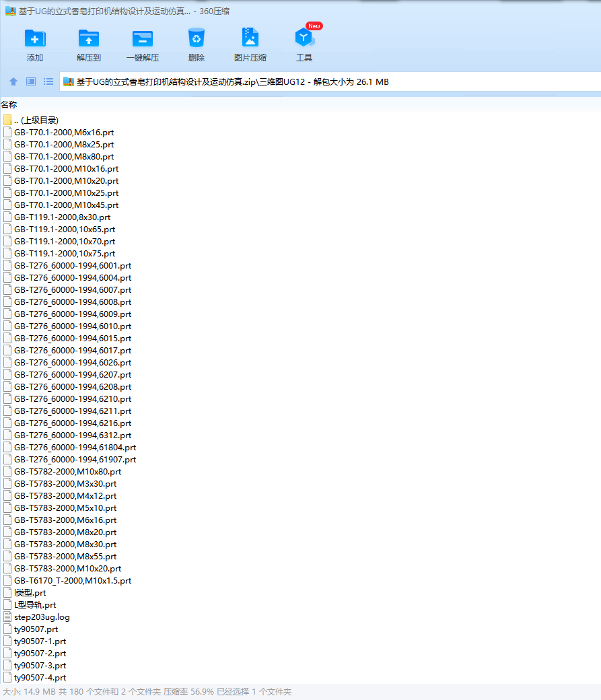The image size is (601, 700).
Task: Select file ty90507-3.prt
Action: (40, 666)
